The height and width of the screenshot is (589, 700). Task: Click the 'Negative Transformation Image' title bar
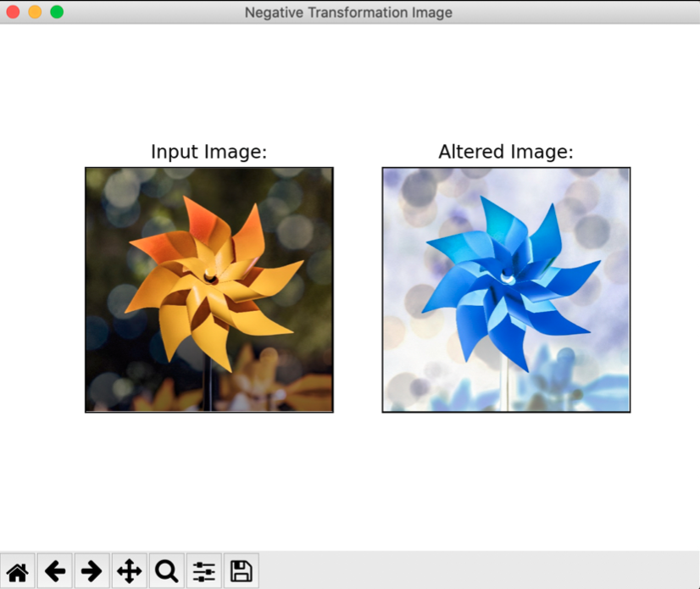348,13
